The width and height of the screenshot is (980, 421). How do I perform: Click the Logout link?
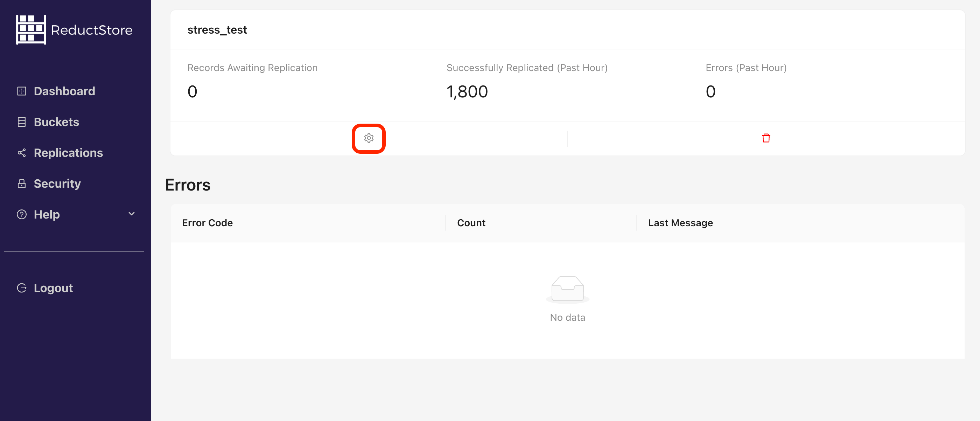coord(53,288)
